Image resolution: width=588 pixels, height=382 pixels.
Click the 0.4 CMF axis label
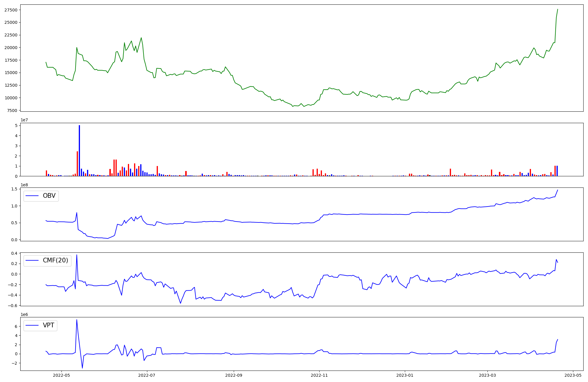pyautogui.click(x=14, y=253)
